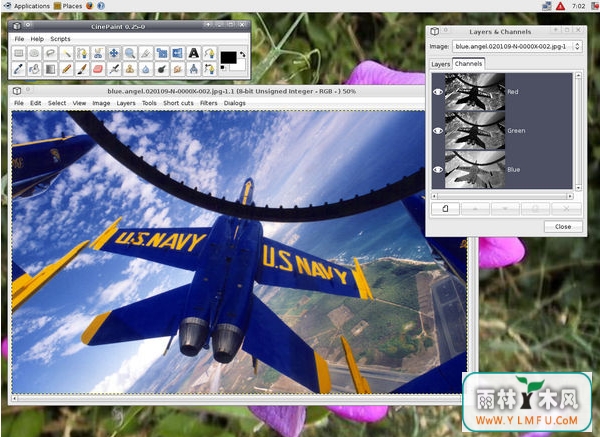Swap foreground and background colors
The image size is (600, 437).
(x=242, y=54)
